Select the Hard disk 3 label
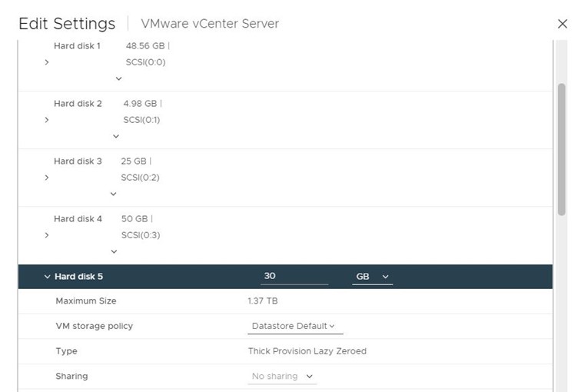Viewport: 581px width, 392px height. pos(78,161)
